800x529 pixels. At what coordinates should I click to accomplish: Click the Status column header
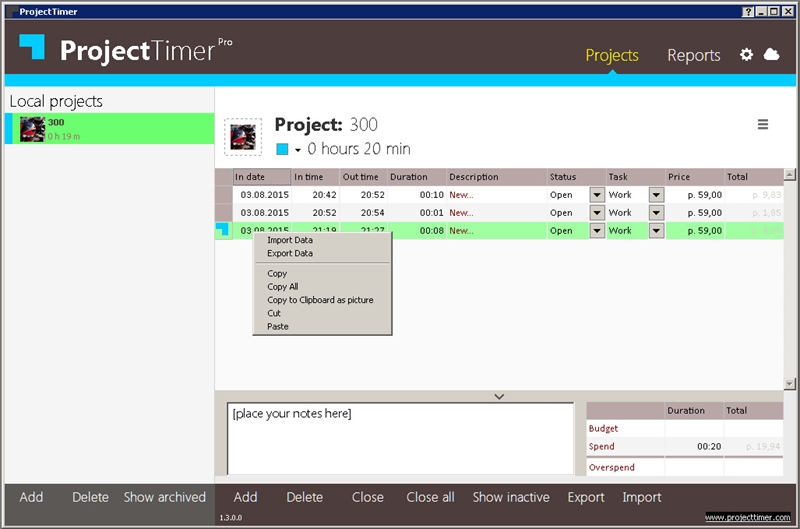pos(577,177)
